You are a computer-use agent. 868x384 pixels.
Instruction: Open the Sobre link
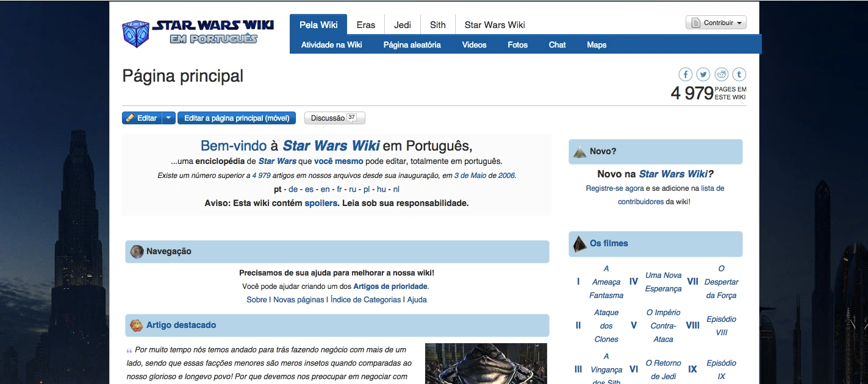point(257,300)
